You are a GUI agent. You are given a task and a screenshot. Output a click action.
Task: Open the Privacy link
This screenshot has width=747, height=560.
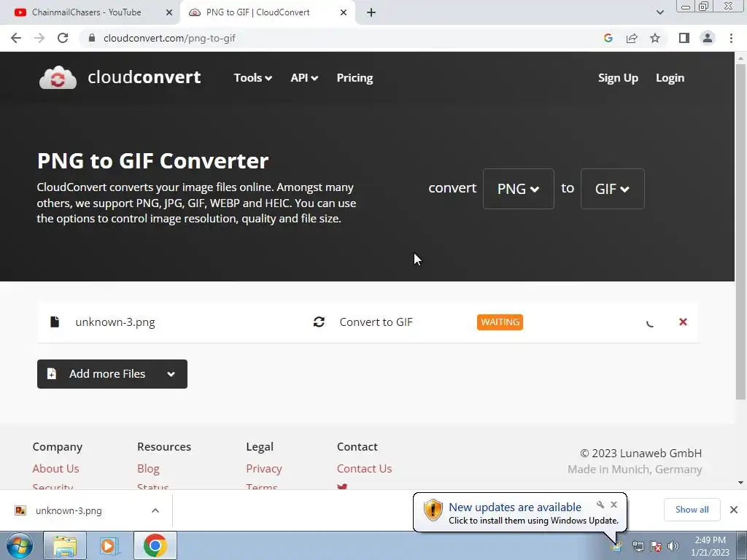pos(264,469)
